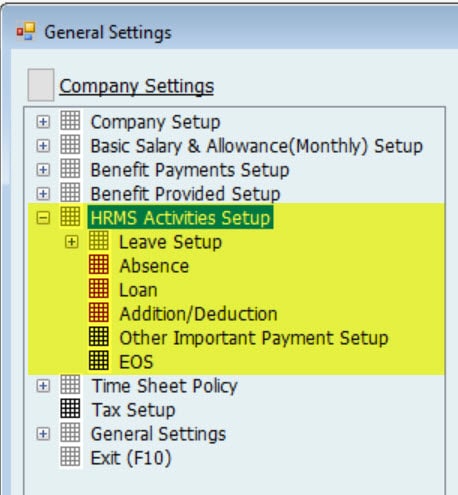Click the black grid icon beside EOS
The height and width of the screenshot is (495, 458).
(99, 361)
